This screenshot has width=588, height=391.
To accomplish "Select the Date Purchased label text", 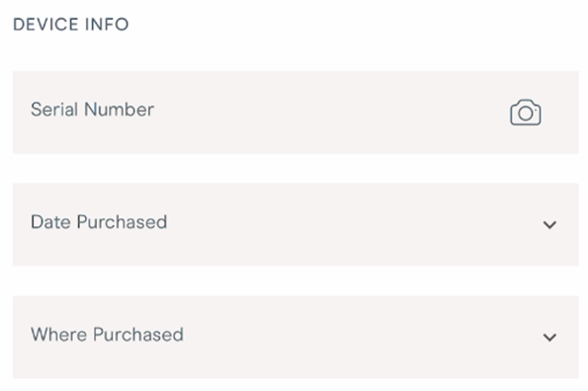I will (99, 222).
